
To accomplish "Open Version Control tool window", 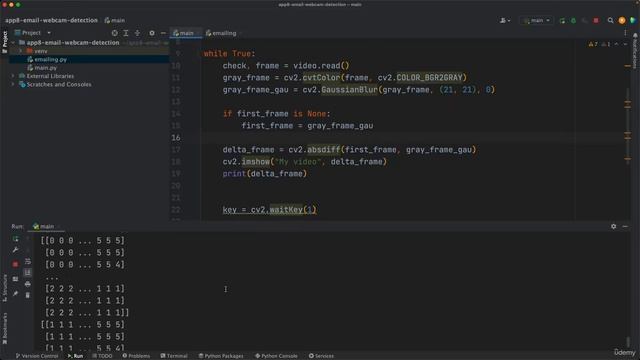I will coord(37,356).
